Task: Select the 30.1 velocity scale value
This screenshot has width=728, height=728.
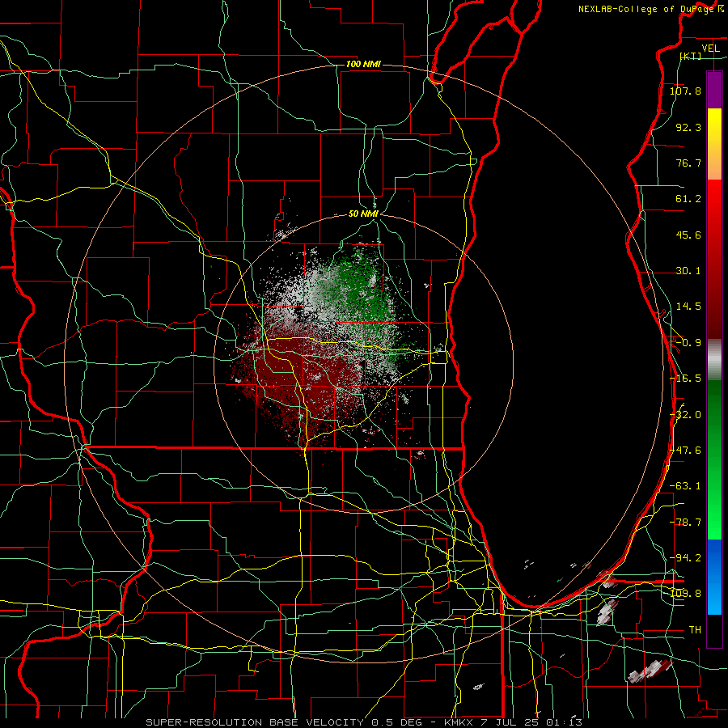Action: click(x=688, y=271)
